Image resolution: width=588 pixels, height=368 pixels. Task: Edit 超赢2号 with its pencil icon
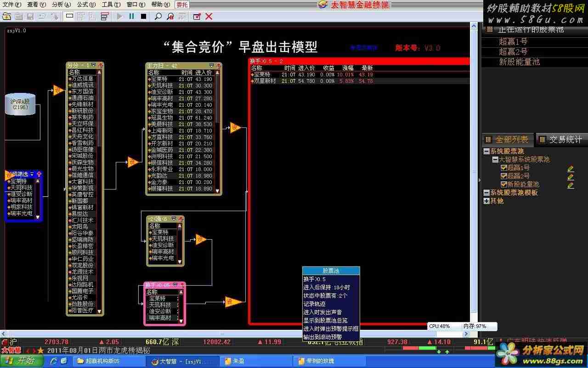click(x=571, y=177)
